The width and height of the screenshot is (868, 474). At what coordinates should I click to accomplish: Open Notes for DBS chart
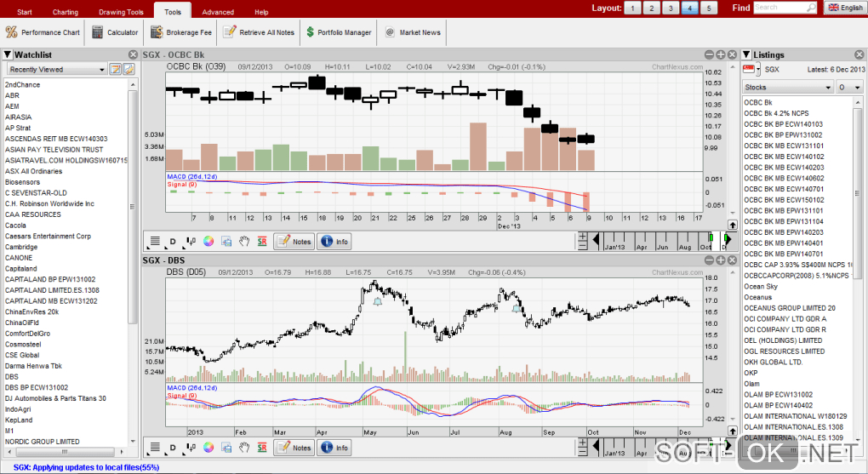294,448
